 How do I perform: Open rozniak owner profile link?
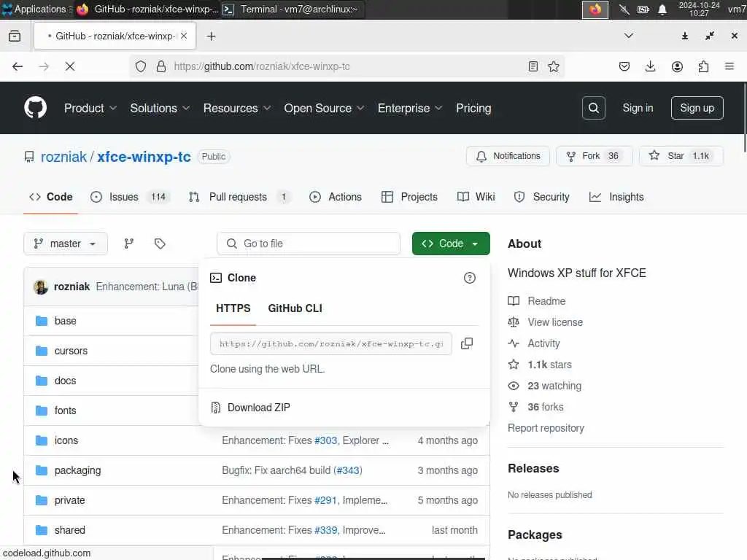(64, 157)
